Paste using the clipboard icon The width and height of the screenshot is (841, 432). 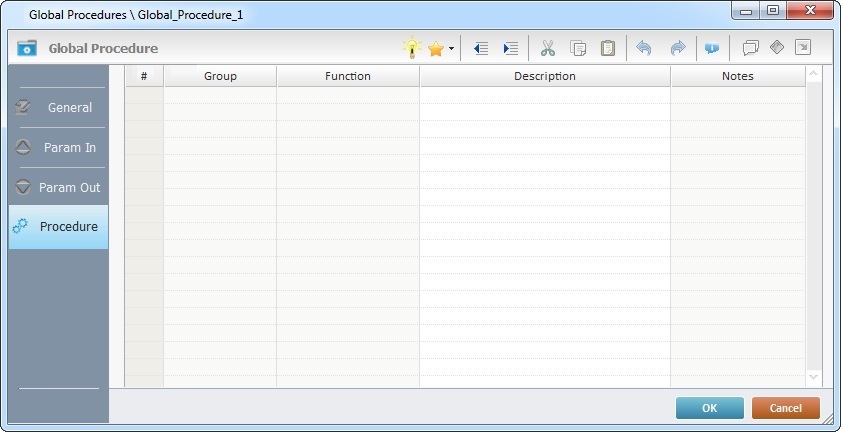tap(607, 48)
